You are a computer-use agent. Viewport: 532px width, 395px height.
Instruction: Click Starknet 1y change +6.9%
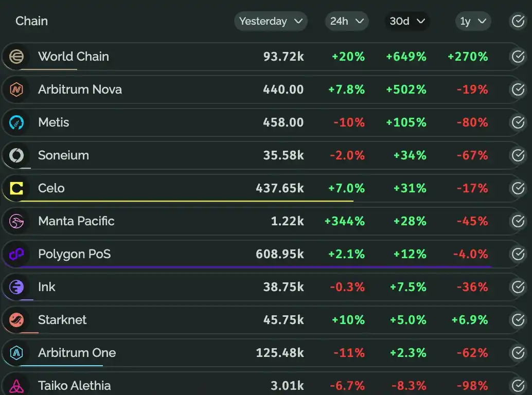pos(470,319)
